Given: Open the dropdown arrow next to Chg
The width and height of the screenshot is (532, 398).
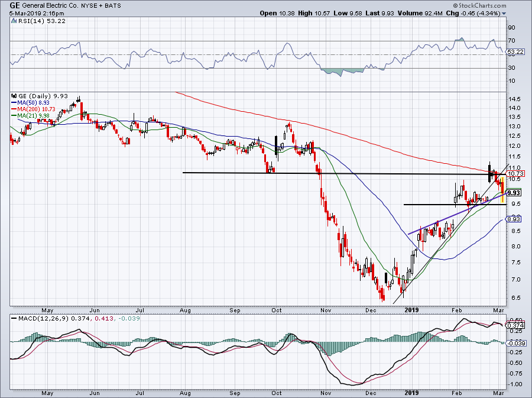Looking at the screenshot, I should [504, 14].
